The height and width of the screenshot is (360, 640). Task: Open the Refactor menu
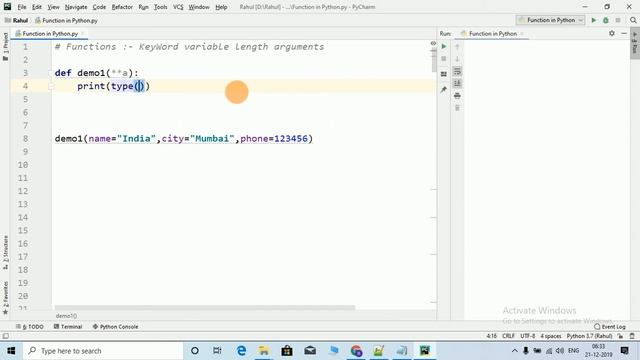click(122, 7)
